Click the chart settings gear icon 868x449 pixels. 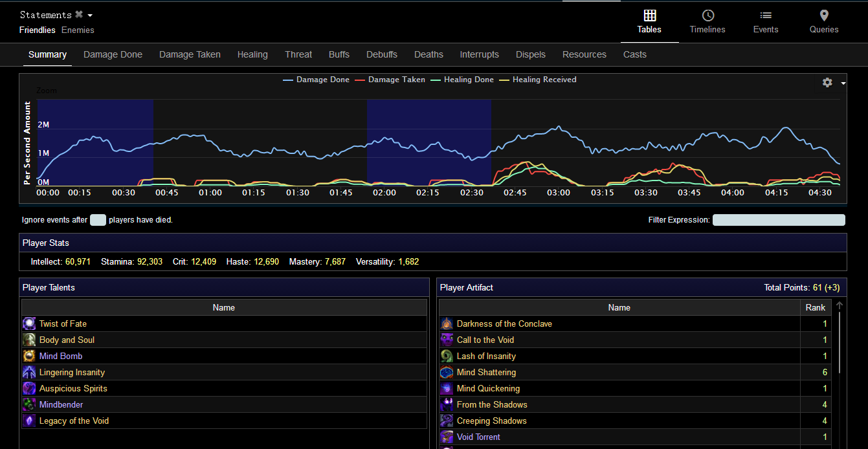pos(827,82)
